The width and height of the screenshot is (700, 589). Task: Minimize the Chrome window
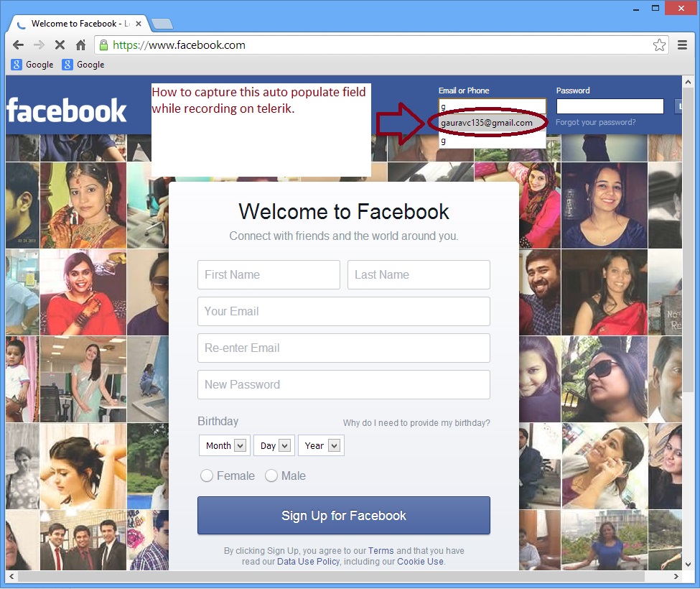635,8
